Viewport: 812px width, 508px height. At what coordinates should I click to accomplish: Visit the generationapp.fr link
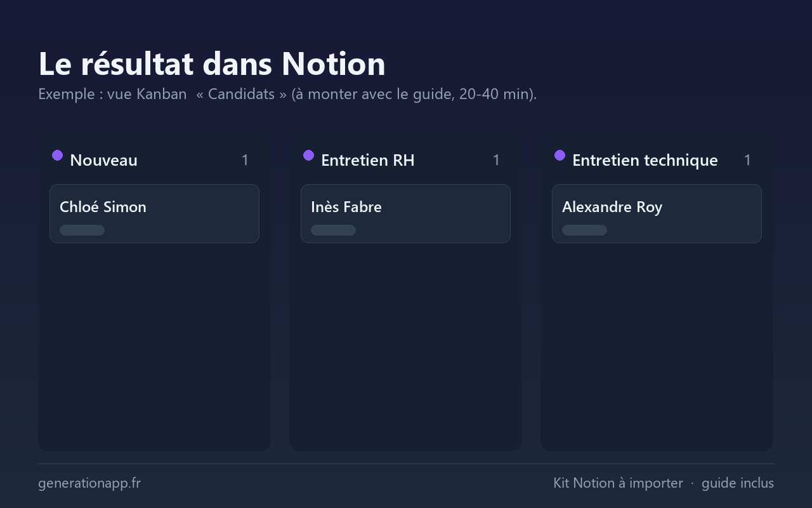point(89,483)
